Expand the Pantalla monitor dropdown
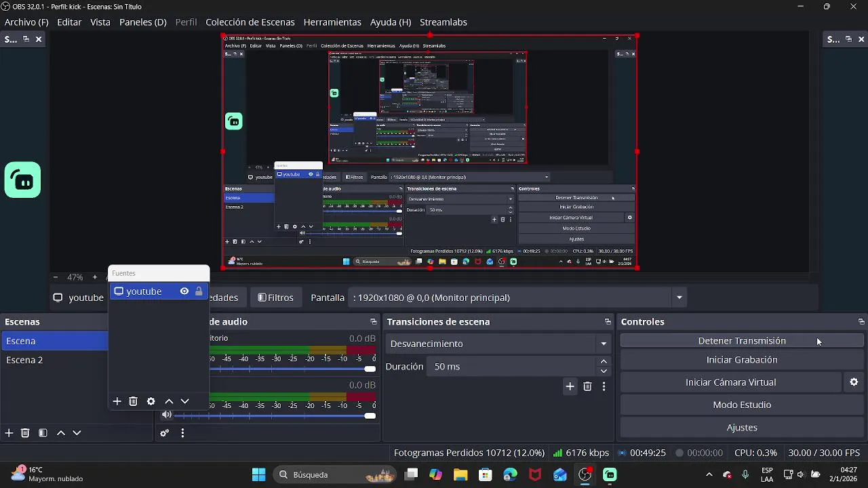The height and width of the screenshot is (488, 868). click(679, 298)
